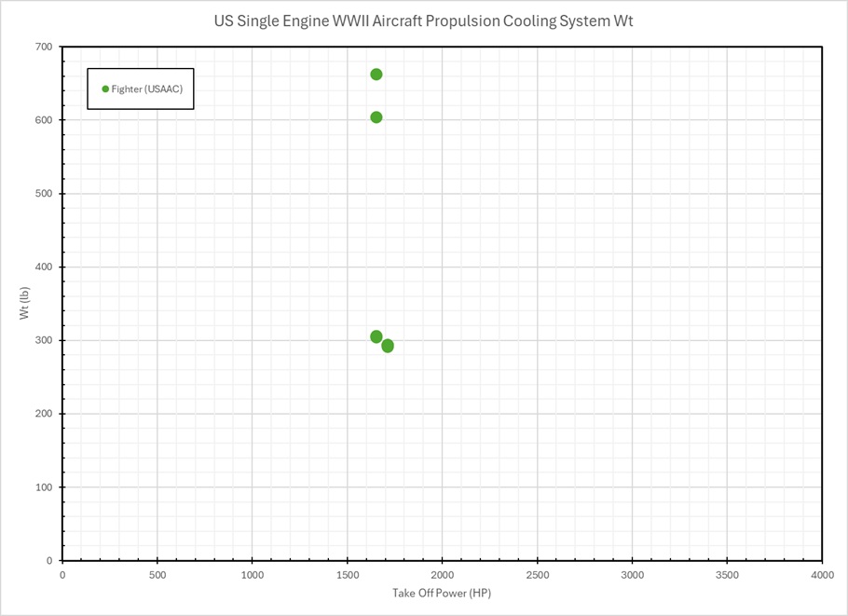Select the 3500 label on the horizontal axis
Screen dimensions: 848x616
coord(727,575)
